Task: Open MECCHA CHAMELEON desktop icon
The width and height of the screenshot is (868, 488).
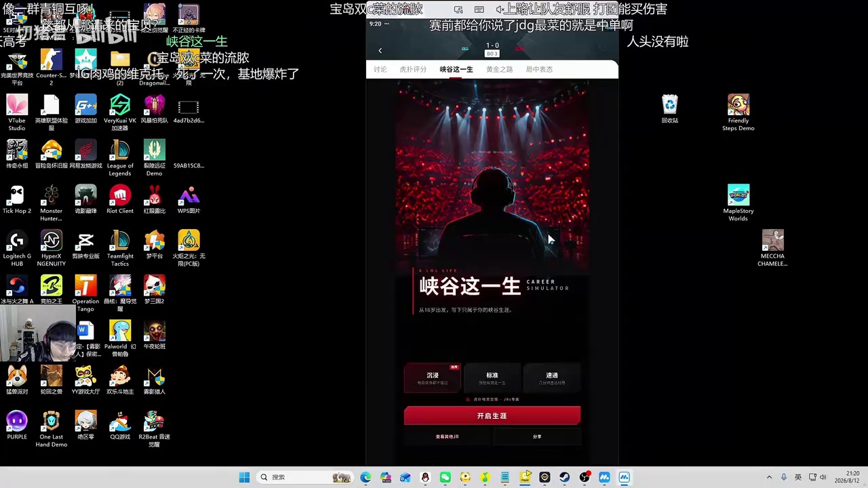Action: pos(772,248)
